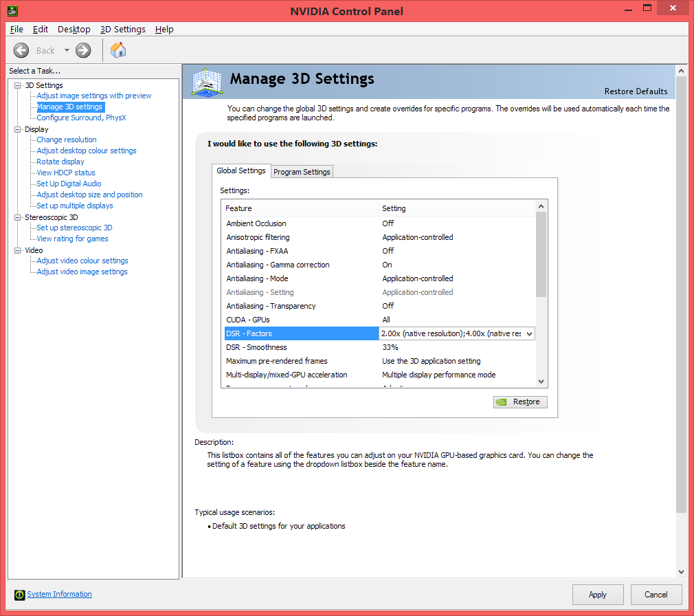Select Multi-display/mixed-GPU acceleration row
Screen dimensions: 694x616
(x=379, y=375)
